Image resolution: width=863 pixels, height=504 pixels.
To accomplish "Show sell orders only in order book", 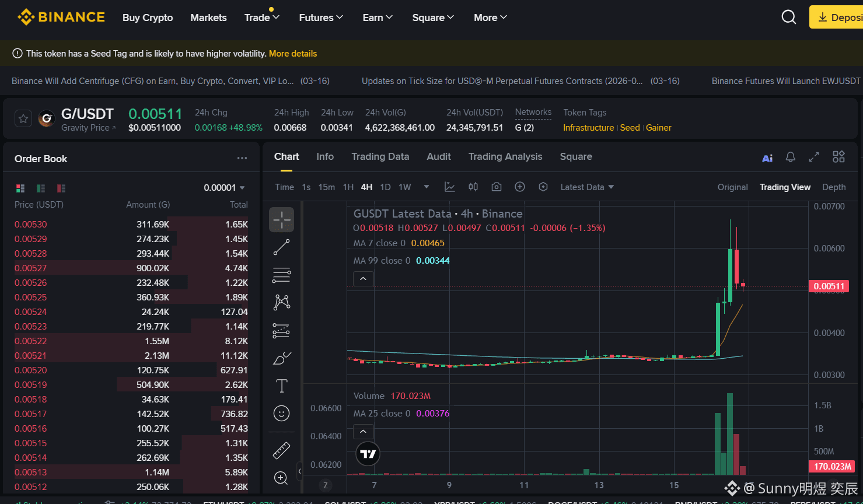I will [61, 188].
